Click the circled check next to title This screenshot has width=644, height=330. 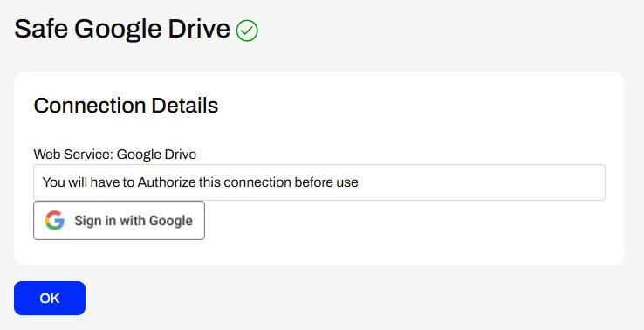[247, 31]
